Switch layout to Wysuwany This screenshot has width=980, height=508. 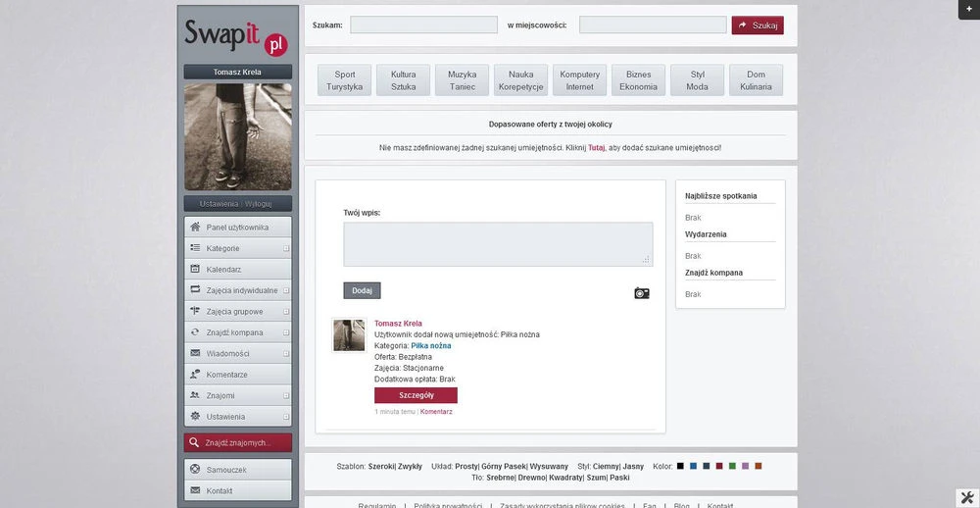click(549, 466)
